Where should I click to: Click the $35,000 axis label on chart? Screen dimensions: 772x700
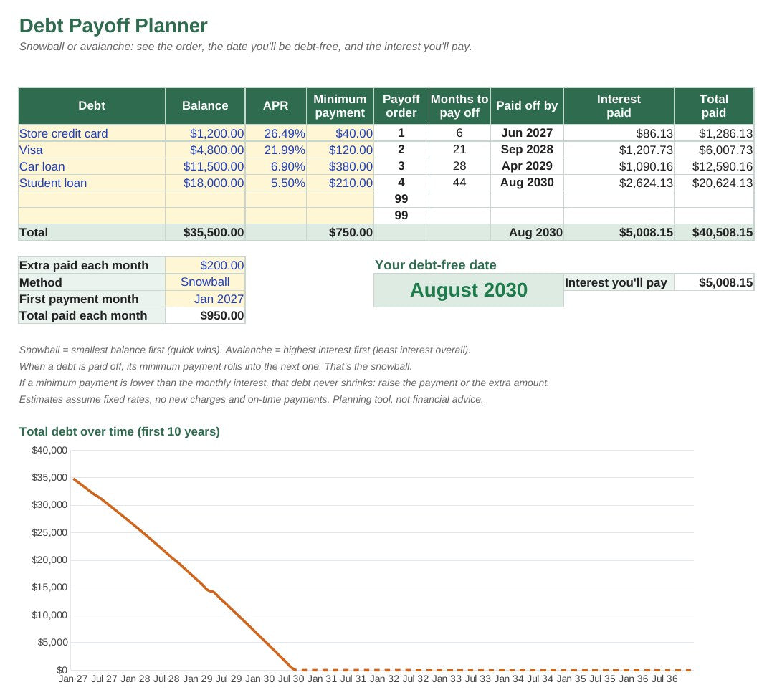tap(49, 477)
